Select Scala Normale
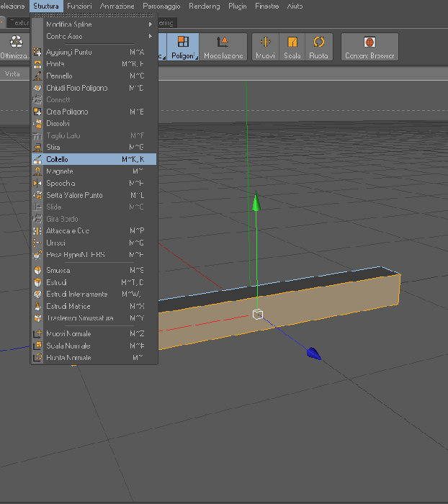 tap(94, 346)
